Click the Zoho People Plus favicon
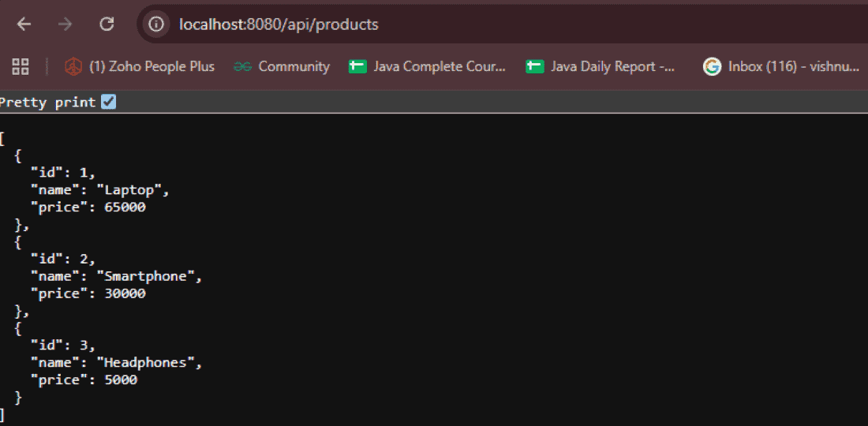This screenshot has height=426, width=868. click(x=73, y=67)
